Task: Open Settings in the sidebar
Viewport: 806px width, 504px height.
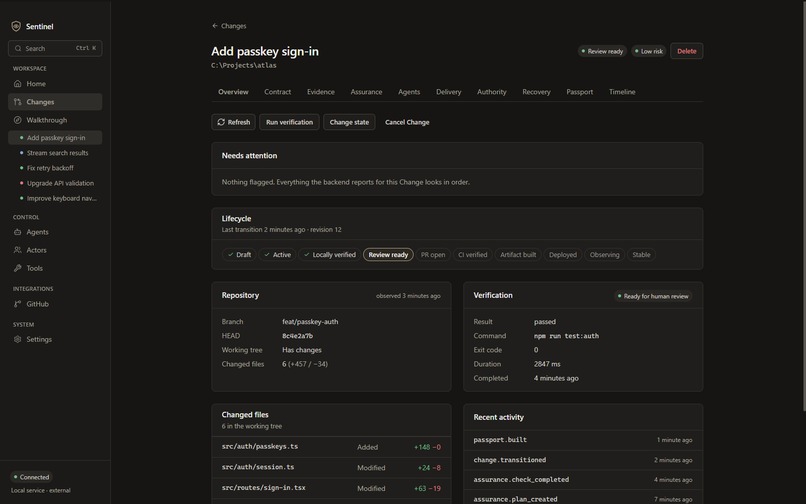Action: 55,339
